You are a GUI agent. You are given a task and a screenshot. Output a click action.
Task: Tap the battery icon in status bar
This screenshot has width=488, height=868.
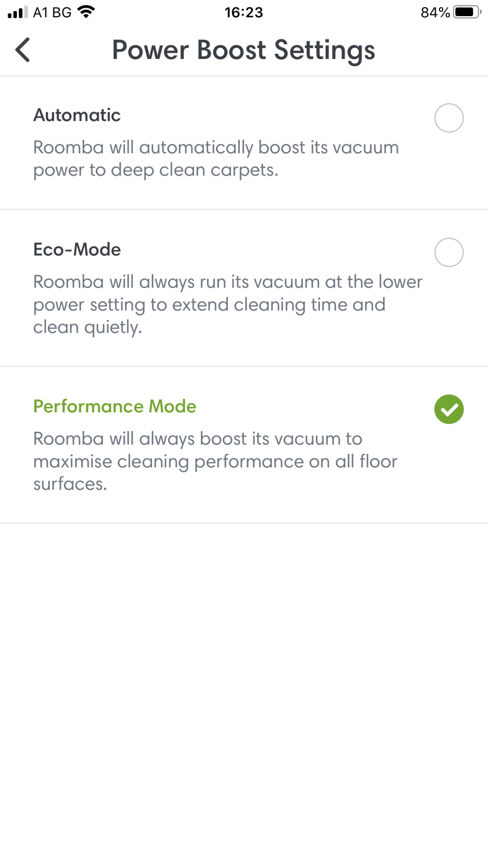467,12
